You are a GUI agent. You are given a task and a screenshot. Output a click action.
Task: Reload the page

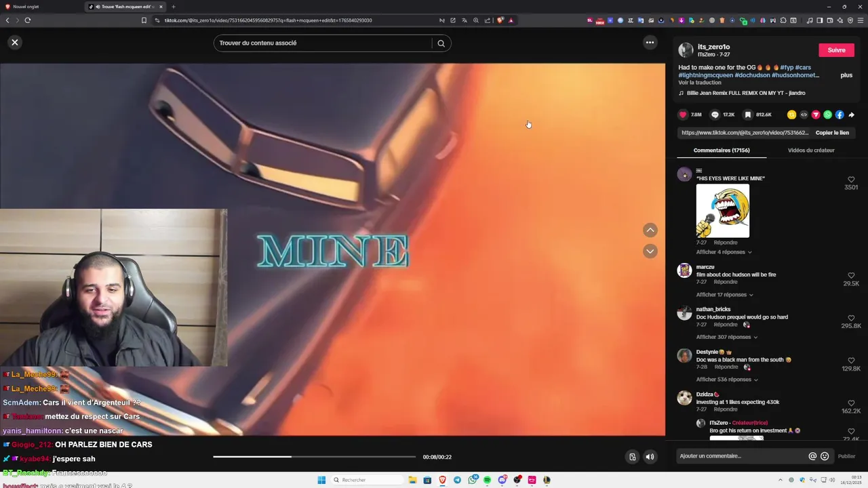(x=28, y=20)
